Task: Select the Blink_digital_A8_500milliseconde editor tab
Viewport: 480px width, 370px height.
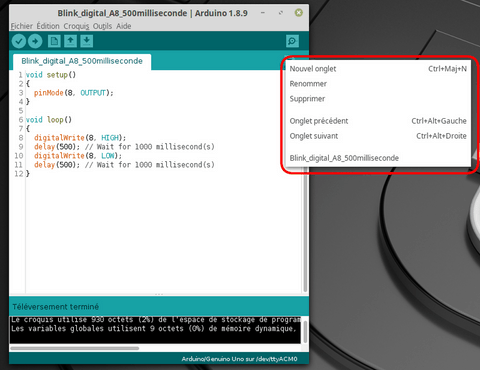Action: [82, 61]
